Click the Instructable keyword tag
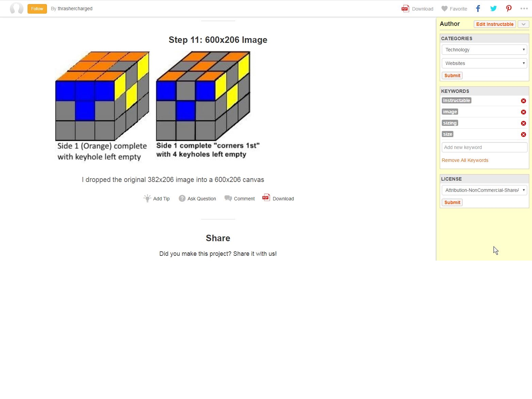532x399 pixels. coord(456,100)
